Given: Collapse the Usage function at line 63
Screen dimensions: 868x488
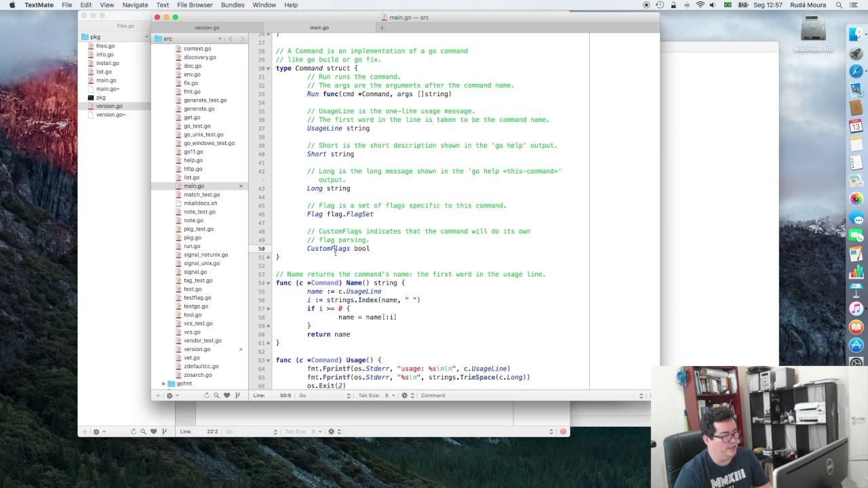Looking at the screenshot, I should tap(269, 360).
